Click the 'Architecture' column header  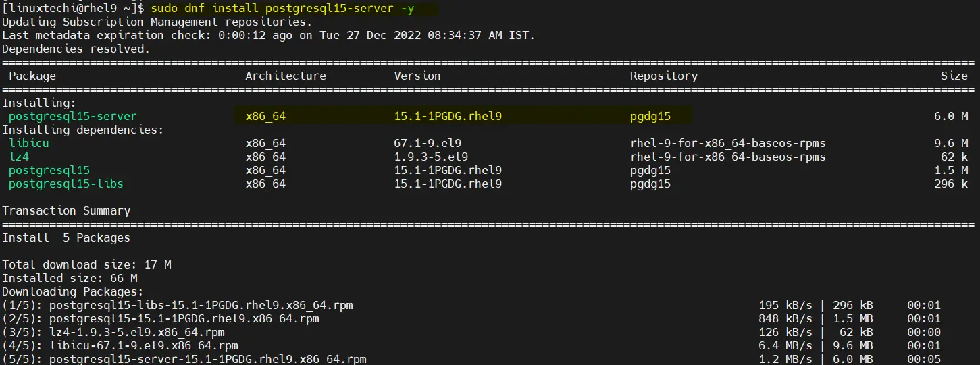click(286, 76)
